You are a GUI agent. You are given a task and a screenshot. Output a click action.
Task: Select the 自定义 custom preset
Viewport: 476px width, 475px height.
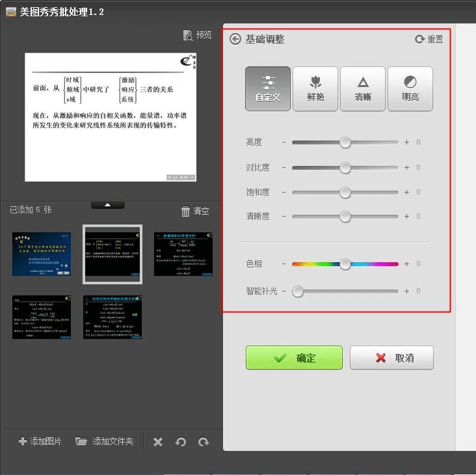pos(268,88)
